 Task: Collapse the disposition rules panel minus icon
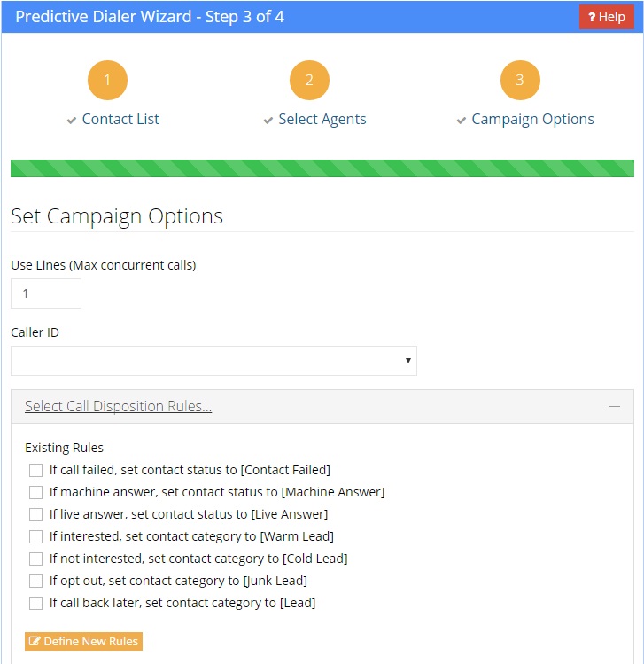click(614, 406)
